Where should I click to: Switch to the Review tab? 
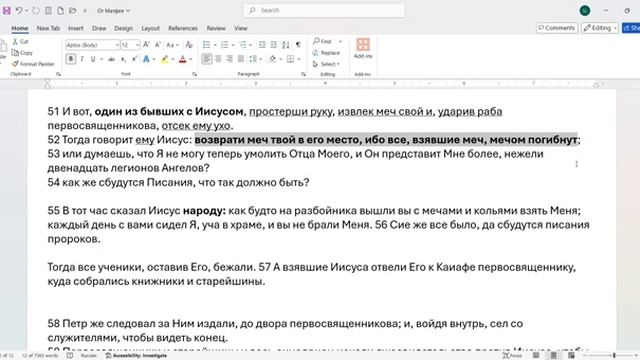(216, 28)
